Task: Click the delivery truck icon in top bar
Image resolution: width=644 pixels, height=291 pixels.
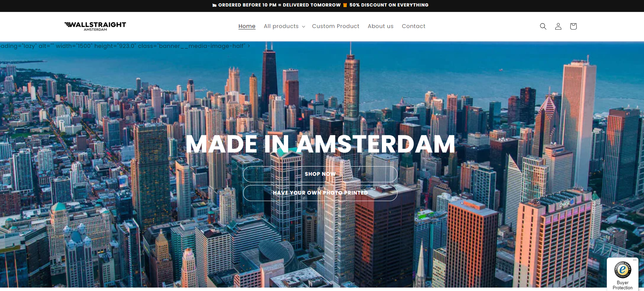Action: 214,5
